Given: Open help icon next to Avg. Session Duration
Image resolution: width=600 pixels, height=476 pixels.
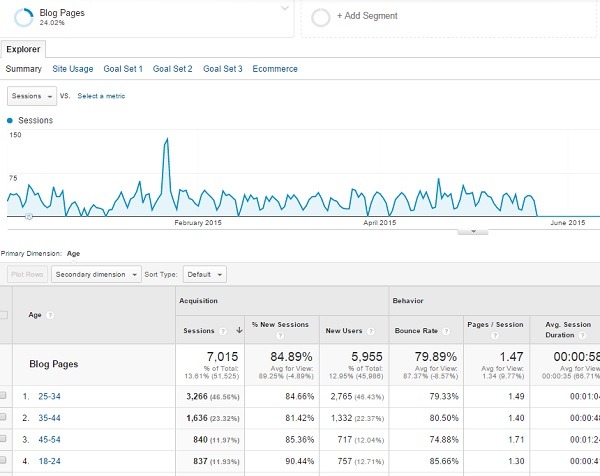Looking at the screenshot, I should (x=582, y=335).
